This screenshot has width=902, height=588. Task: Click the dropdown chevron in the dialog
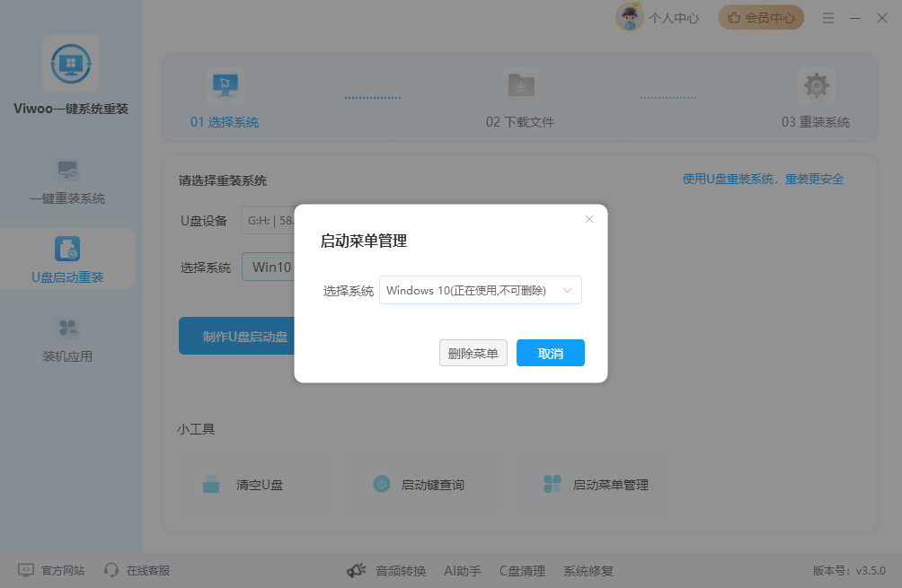pos(567,290)
